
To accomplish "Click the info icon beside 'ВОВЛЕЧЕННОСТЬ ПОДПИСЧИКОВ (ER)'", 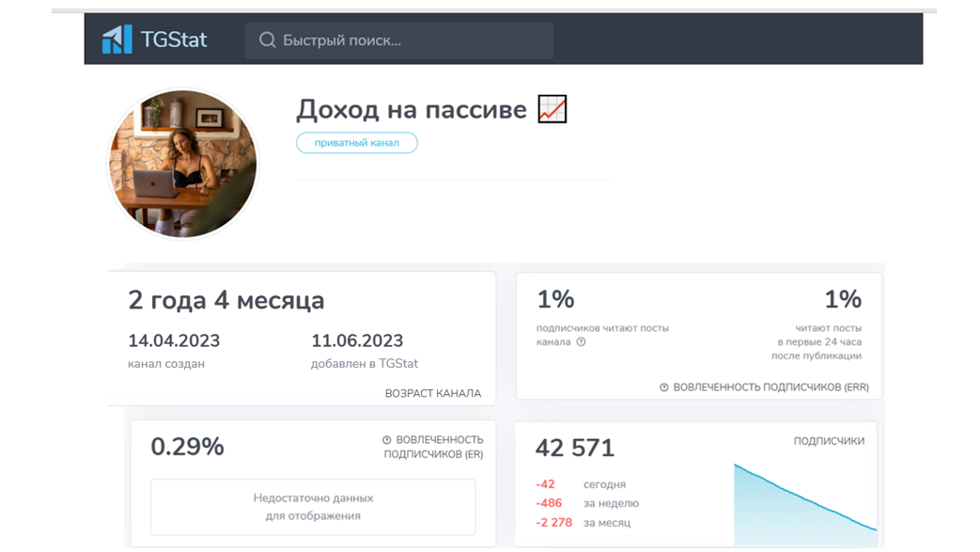I will [386, 439].
